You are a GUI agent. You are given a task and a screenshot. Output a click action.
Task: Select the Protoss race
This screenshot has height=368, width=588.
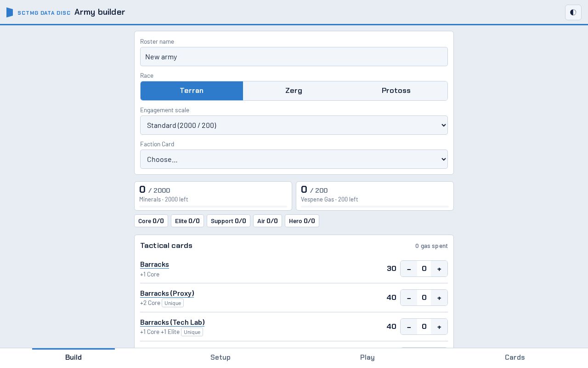396,91
